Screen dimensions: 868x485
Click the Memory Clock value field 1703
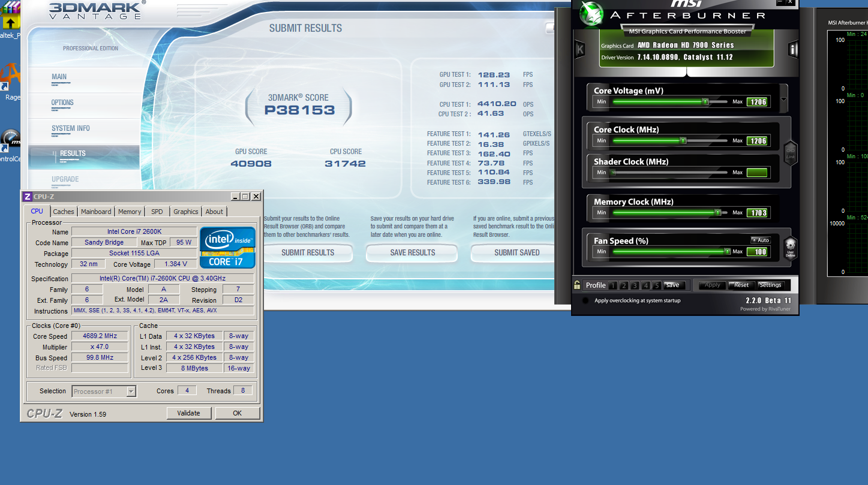[757, 213]
